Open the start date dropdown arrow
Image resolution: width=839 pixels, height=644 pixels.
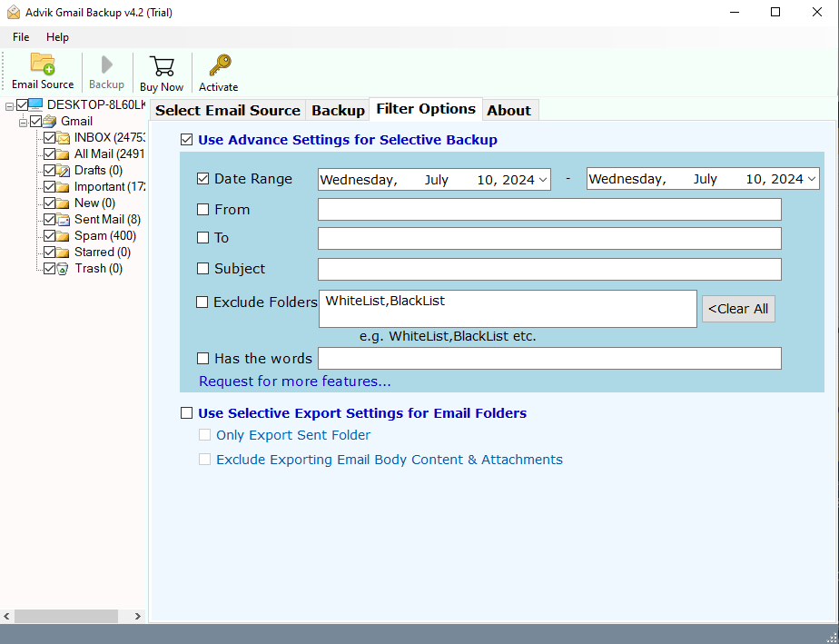543,179
